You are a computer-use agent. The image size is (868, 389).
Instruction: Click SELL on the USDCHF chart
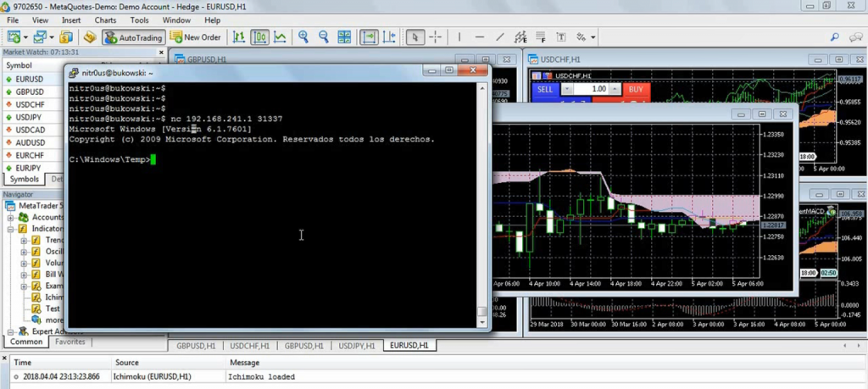pos(545,89)
